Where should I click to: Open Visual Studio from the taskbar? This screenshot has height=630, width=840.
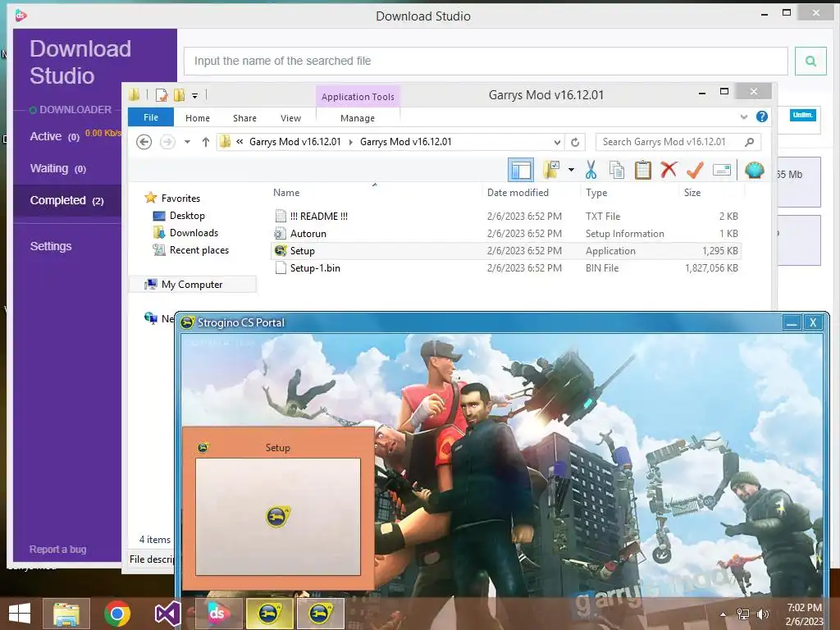tap(167, 614)
